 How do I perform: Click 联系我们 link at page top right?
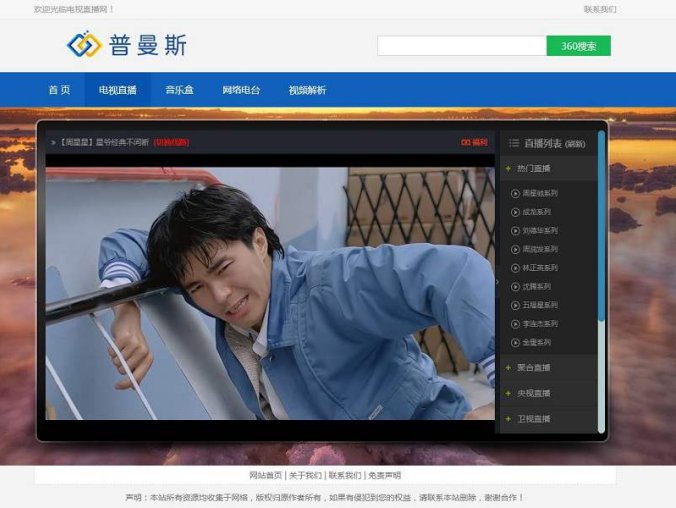coord(600,9)
